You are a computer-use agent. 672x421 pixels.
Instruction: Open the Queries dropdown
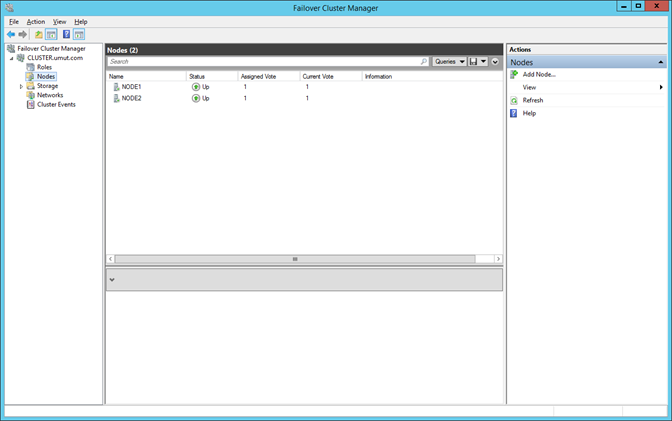(449, 62)
